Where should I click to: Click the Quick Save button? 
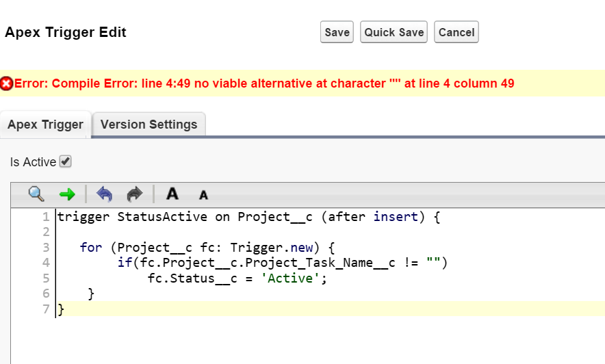point(394,32)
